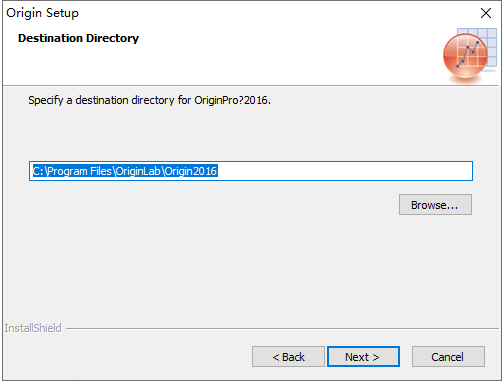Place cursor on "Program Files" in path
Screen dimensions: 504x383
pos(79,171)
